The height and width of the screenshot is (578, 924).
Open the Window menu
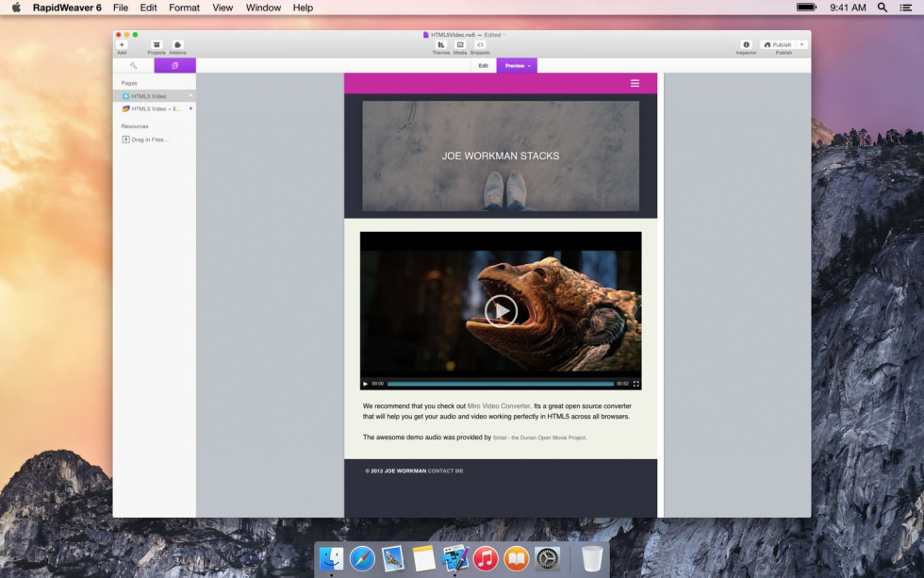click(263, 8)
